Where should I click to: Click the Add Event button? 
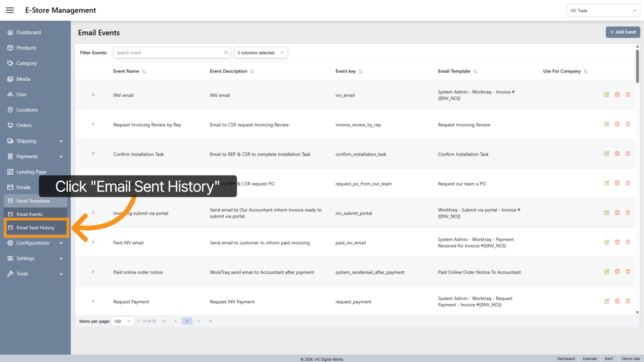pyautogui.click(x=623, y=32)
